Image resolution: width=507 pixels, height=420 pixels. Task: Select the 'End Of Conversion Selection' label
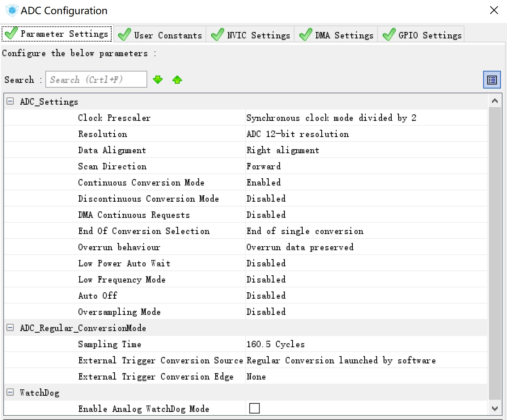tap(144, 231)
